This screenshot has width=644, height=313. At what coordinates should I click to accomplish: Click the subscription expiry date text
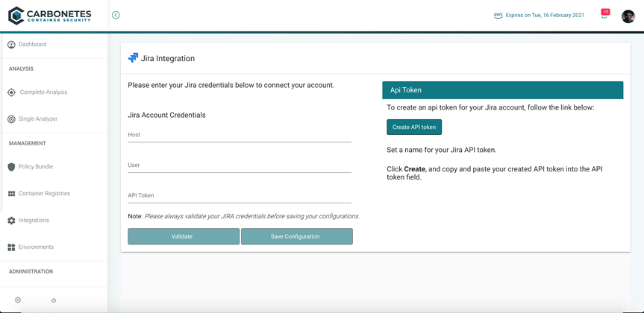[x=545, y=15]
